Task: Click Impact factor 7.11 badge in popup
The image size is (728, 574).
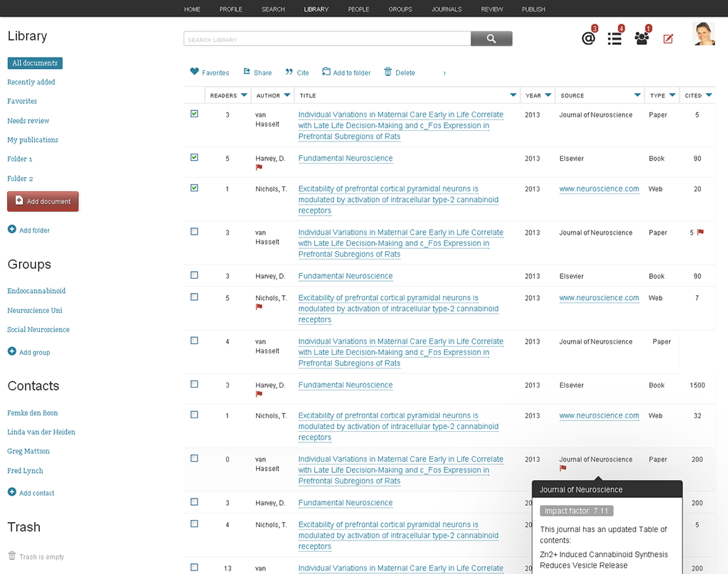Action: [x=576, y=511]
